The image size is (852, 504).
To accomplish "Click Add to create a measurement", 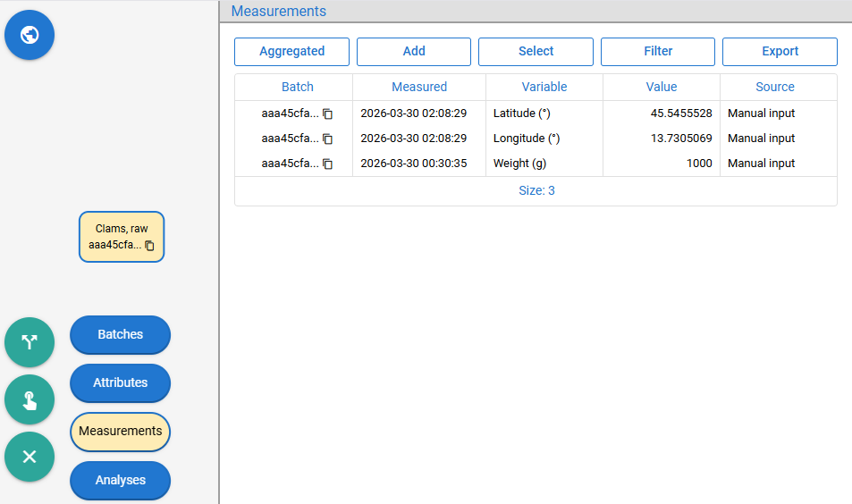I will pos(414,52).
